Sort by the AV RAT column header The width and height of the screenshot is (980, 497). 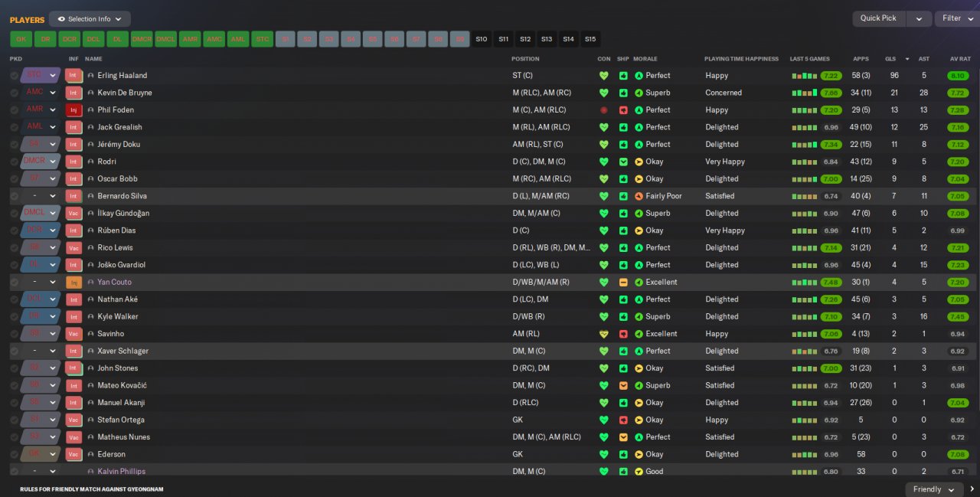[960, 59]
